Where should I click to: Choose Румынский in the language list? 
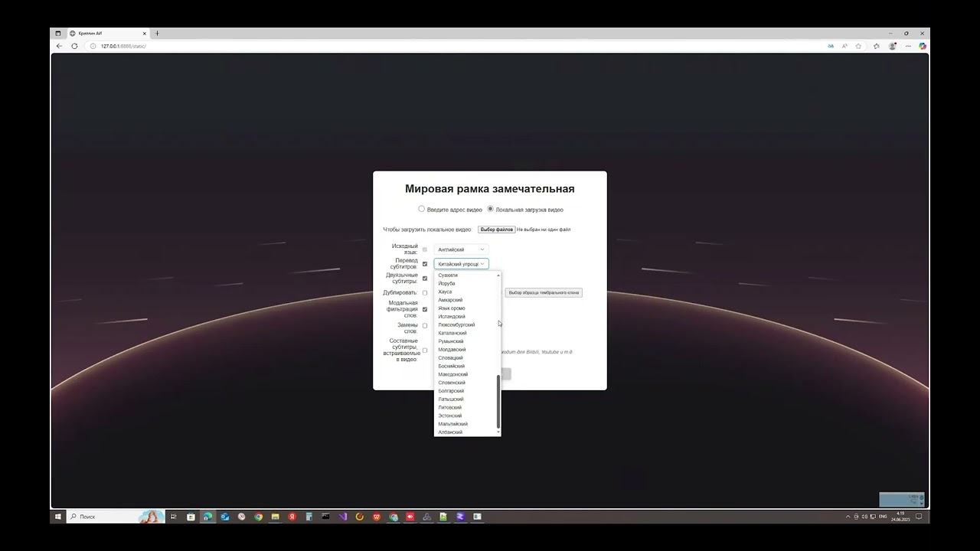465,341
